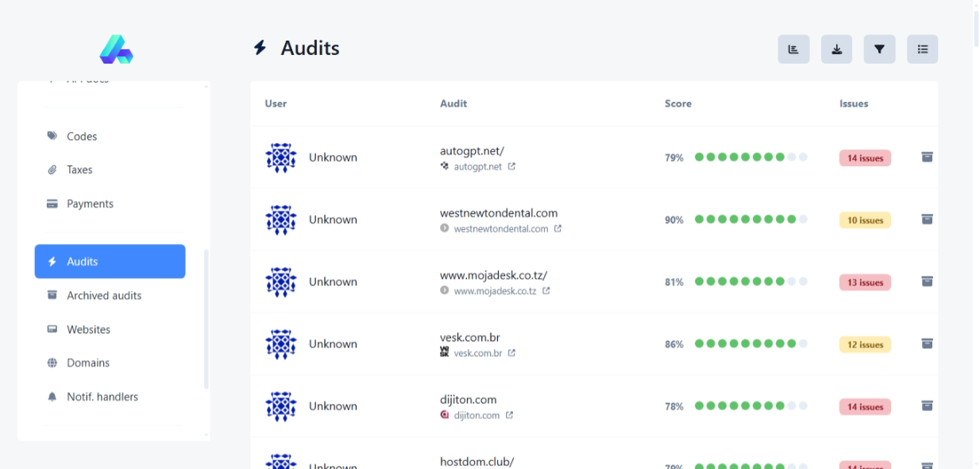980x469 pixels.
Task: Click the app logo in the sidebar
Action: (116, 49)
